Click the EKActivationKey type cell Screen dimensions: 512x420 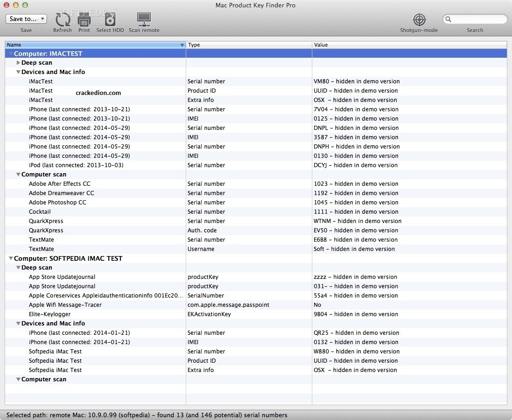[x=209, y=314]
